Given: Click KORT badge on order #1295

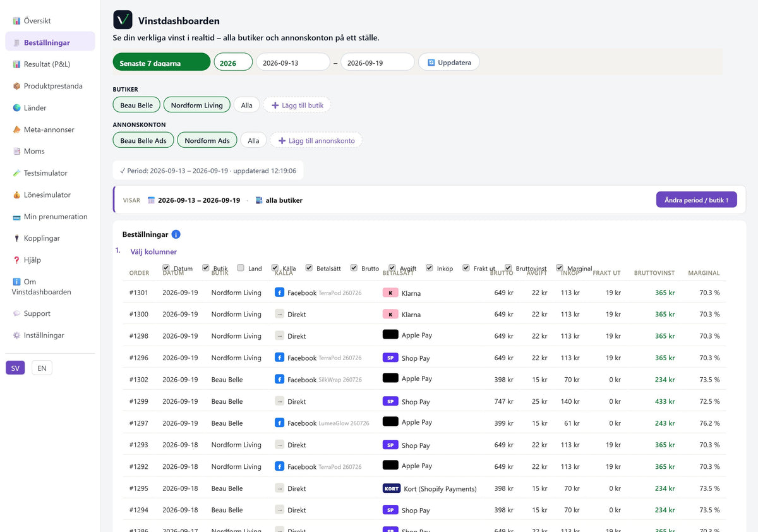Looking at the screenshot, I should [x=392, y=488].
